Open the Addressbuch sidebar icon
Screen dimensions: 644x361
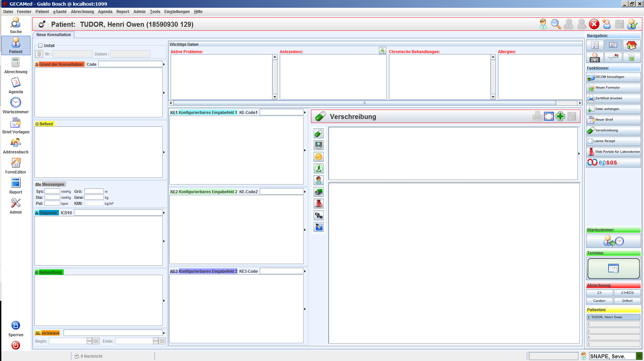[16, 143]
